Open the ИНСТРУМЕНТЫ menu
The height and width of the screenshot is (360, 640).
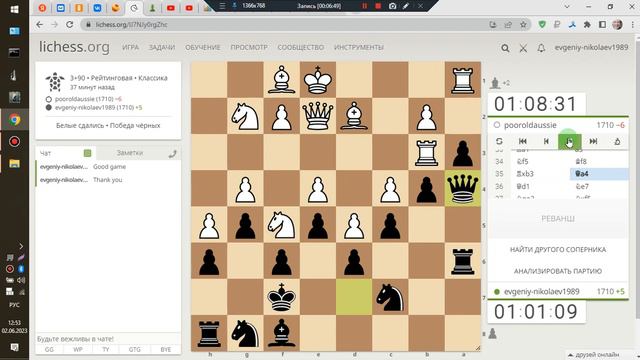(359, 47)
